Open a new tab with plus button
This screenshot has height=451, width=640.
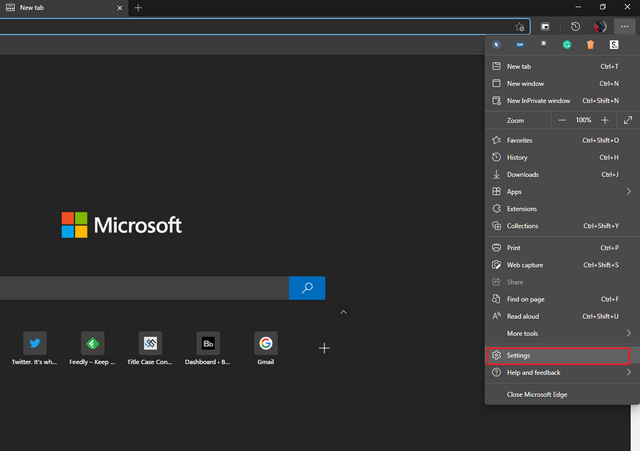point(138,8)
